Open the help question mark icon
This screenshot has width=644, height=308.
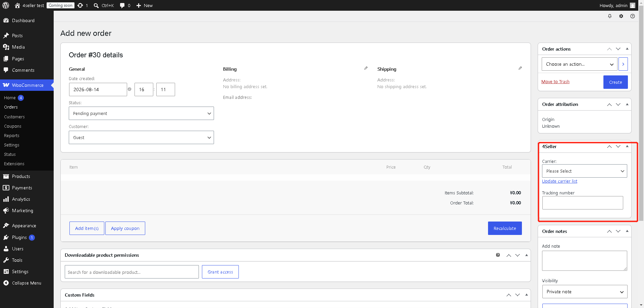[x=633, y=16]
